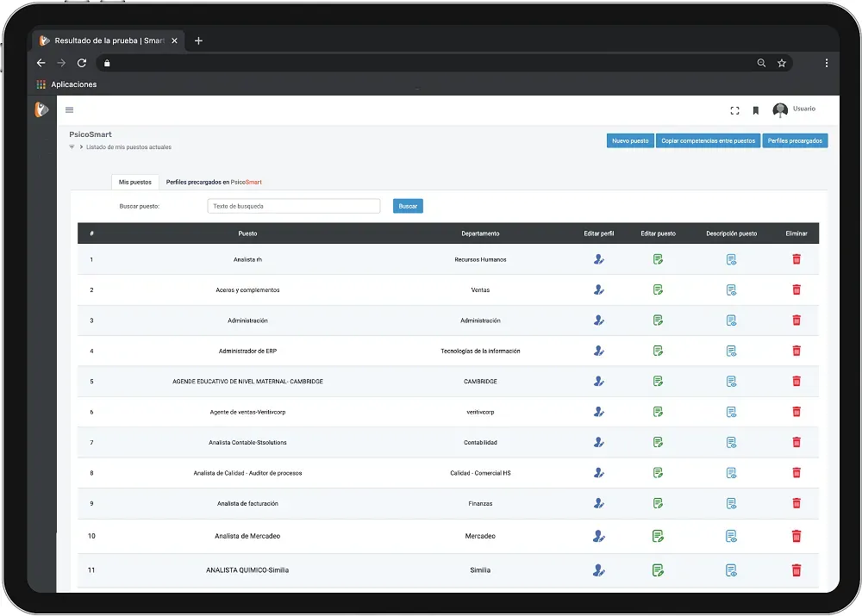This screenshot has width=862, height=616.
Task: Delete the Aceros y complementos position
Action: click(796, 289)
